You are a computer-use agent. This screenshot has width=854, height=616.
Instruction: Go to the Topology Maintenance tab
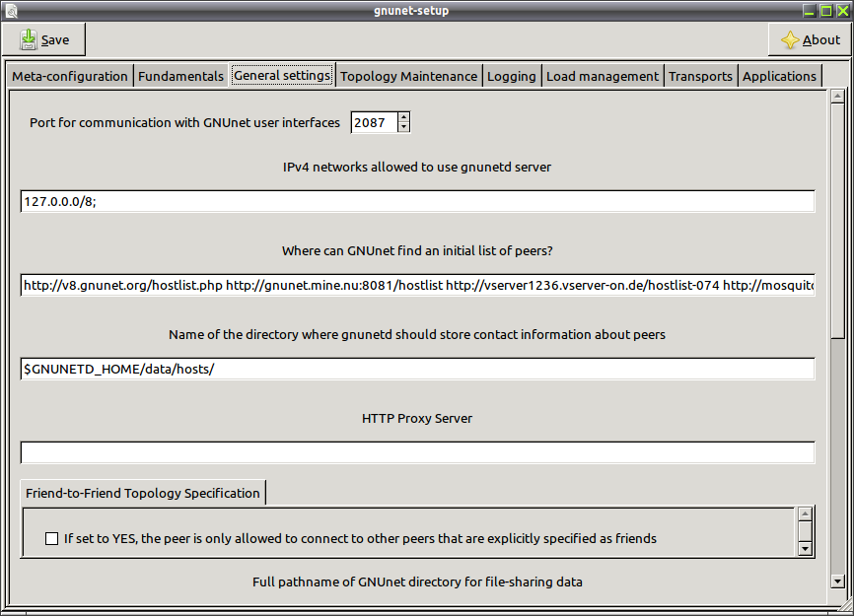tap(408, 76)
